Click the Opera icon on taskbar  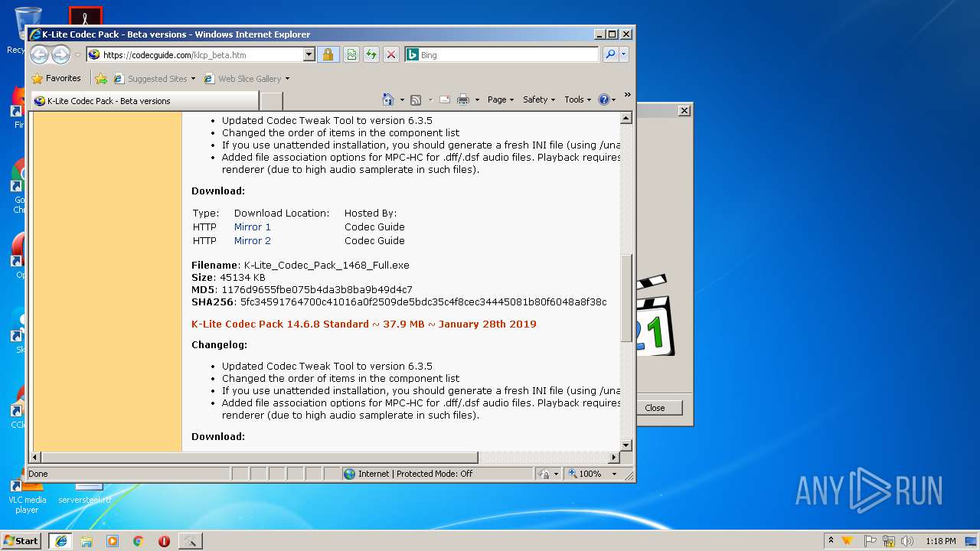pyautogui.click(x=164, y=541)
